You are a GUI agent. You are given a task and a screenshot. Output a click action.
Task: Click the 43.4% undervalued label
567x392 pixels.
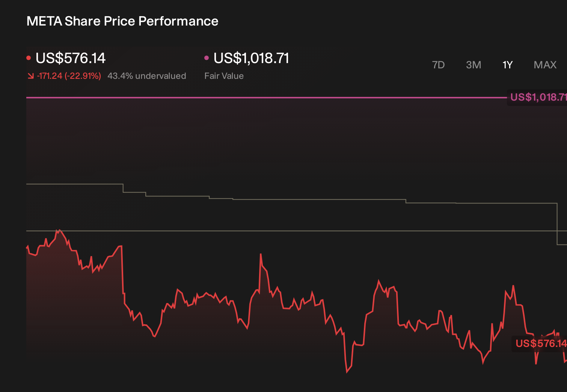click(x=147, y=76)
